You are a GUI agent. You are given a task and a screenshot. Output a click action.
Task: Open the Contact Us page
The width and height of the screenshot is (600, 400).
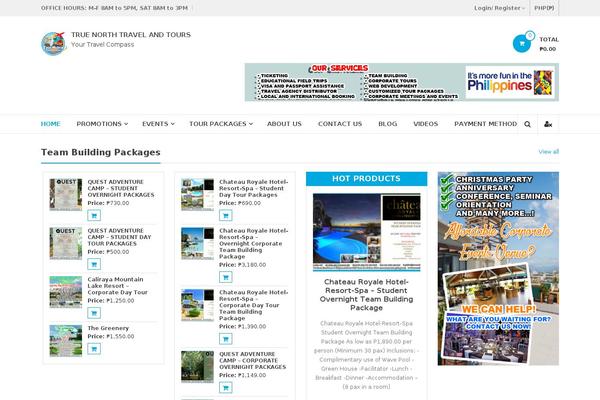[x=340, y=124]
